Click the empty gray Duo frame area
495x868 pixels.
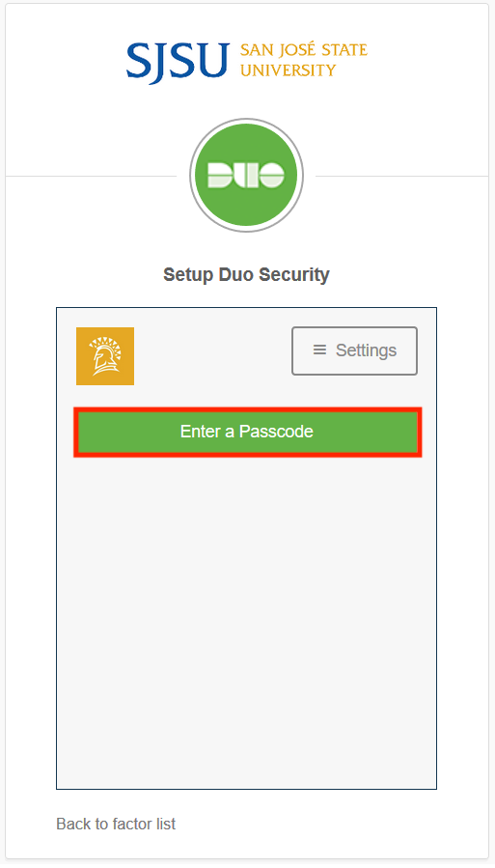247,620
